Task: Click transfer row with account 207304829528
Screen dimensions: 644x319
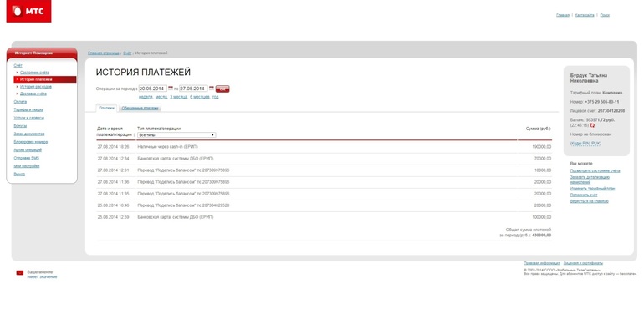Action: (324, 205)
